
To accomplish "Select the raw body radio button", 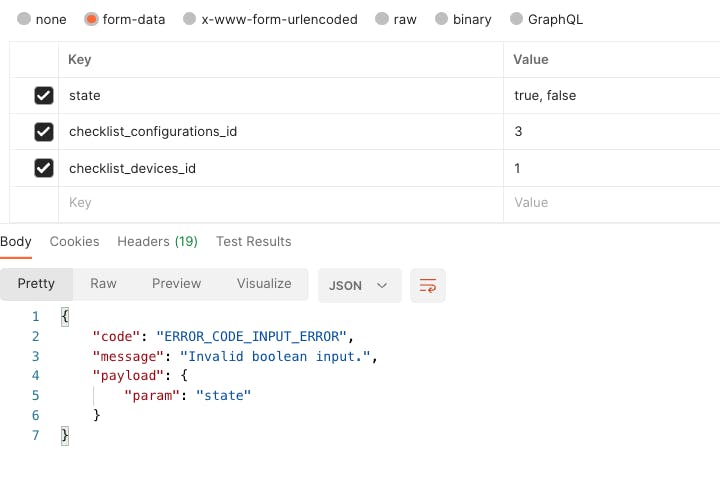I will 382,19.
